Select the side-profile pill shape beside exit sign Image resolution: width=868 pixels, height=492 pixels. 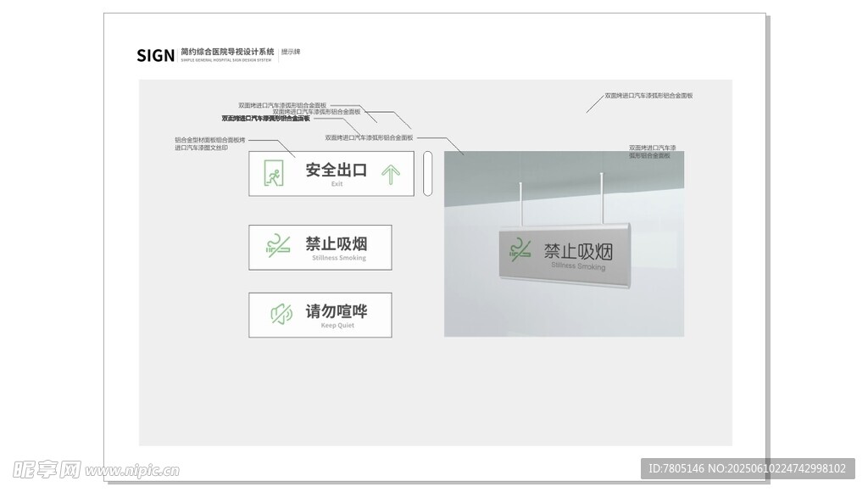(427, 173)
